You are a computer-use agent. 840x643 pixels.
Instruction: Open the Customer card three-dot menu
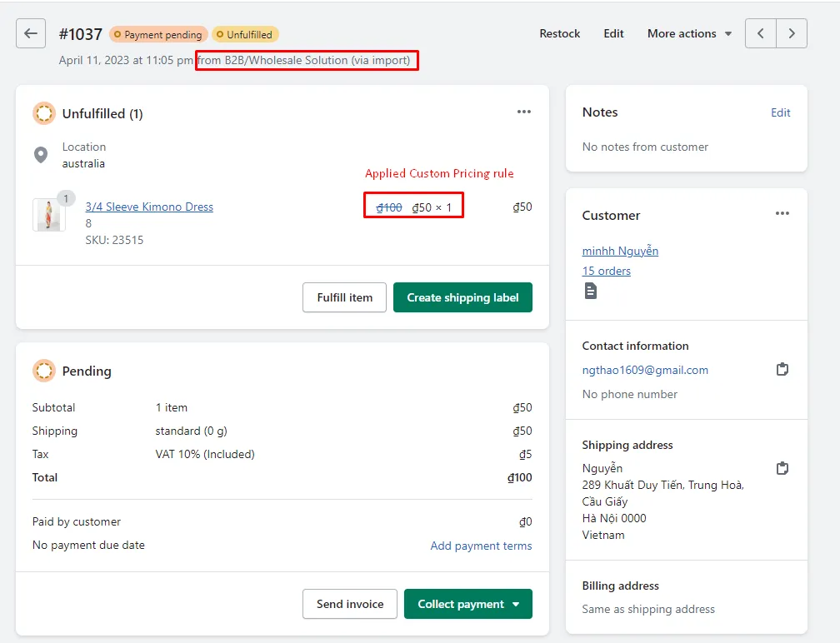tap(782, 213)
